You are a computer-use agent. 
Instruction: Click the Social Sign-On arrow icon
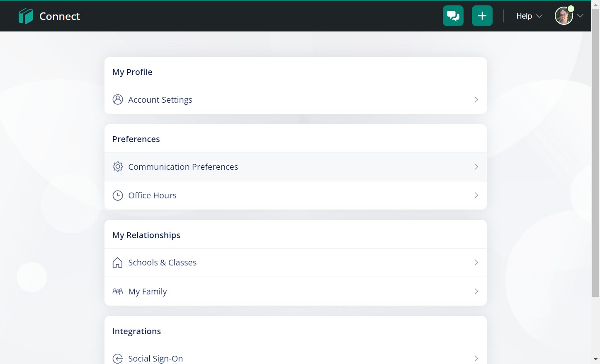click(x=118, y=359)
